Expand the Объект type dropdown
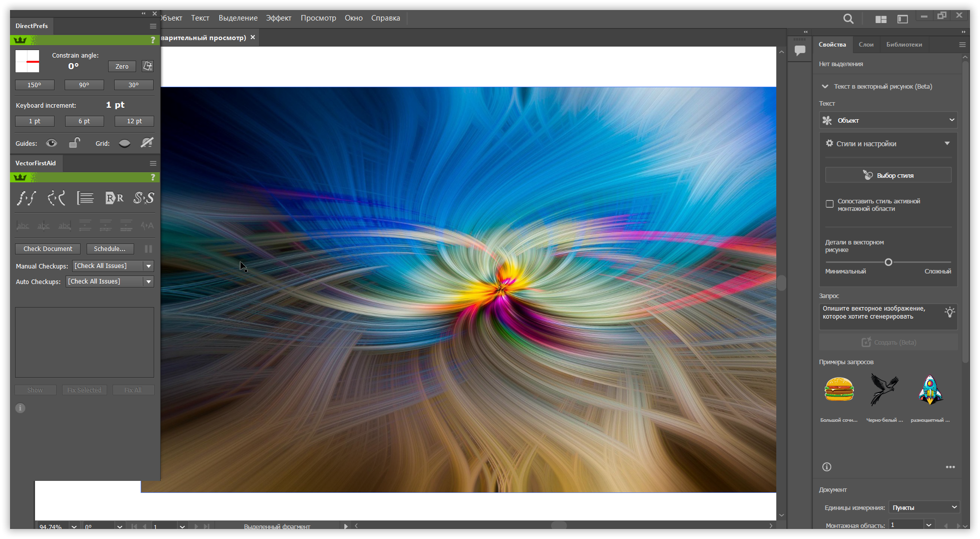 click(888, 120)
